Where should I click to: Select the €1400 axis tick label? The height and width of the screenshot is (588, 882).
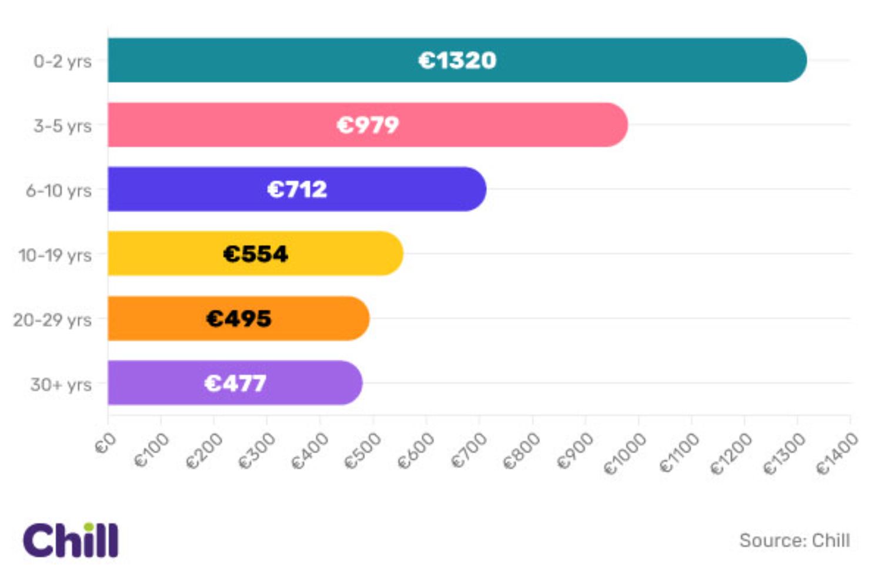point(837,453)
